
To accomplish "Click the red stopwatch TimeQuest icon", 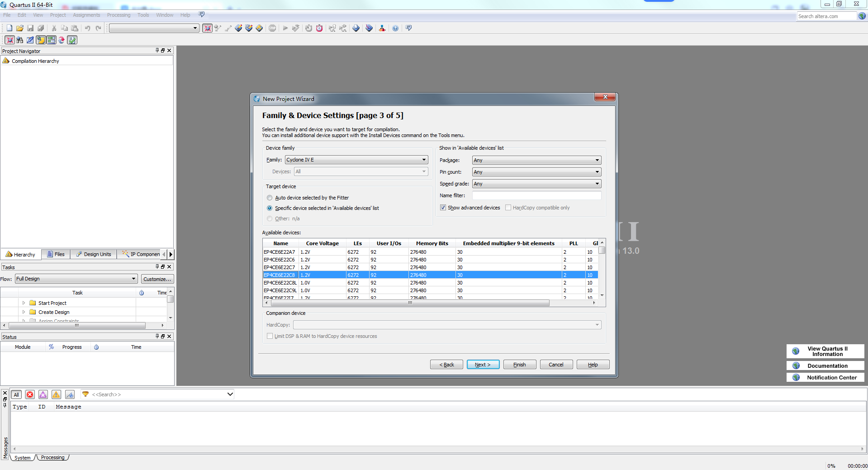I will click(x=319, y=28).
